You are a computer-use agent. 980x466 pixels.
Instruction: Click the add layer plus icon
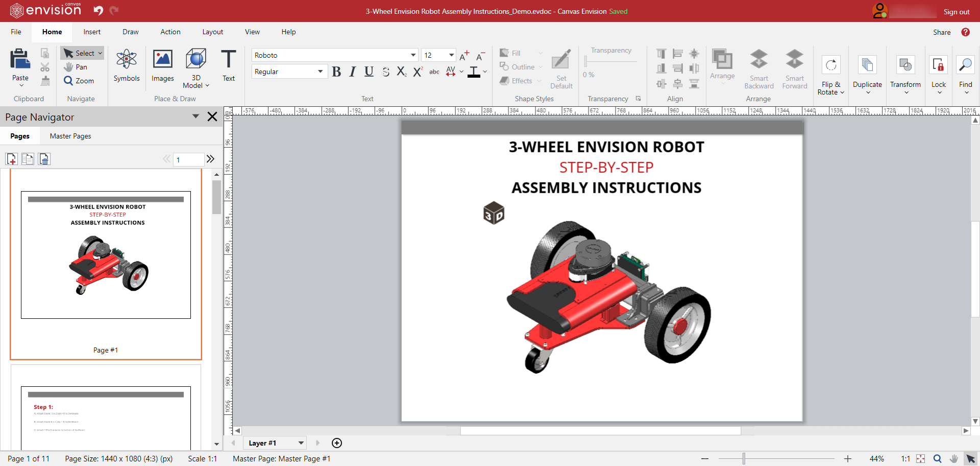pyautogui.click(x=337, y=443)
